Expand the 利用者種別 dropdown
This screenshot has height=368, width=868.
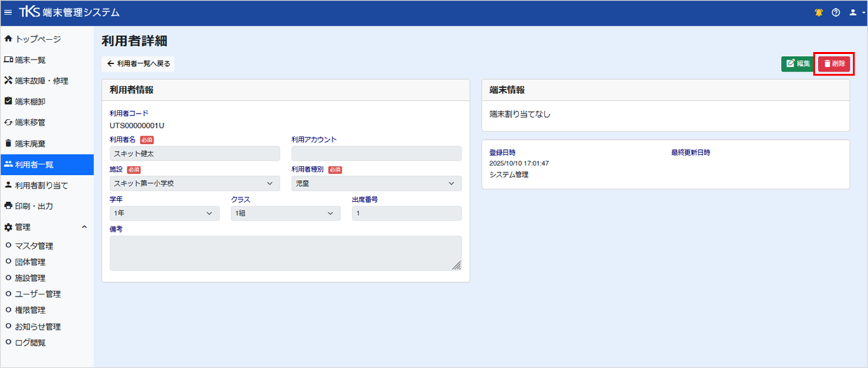tap(376, 183)
